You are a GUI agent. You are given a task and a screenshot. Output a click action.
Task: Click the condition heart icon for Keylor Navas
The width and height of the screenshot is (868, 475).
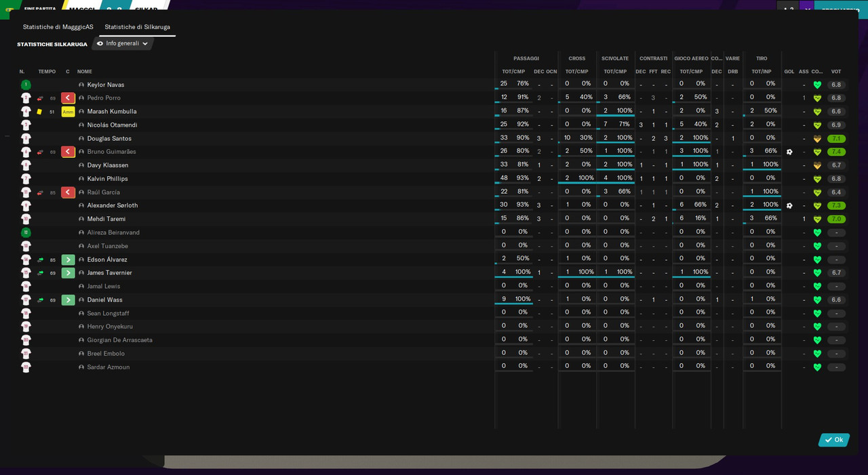click(x=817, y=85)
